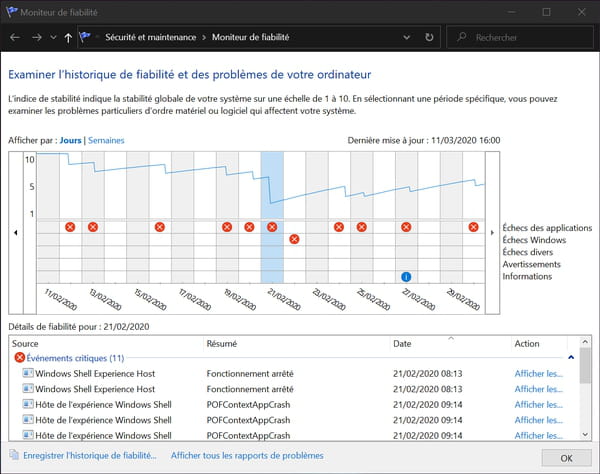The height and width of the screenshot is (474, 600).
Task: Click the save history document icon
Action: (14, 455)
